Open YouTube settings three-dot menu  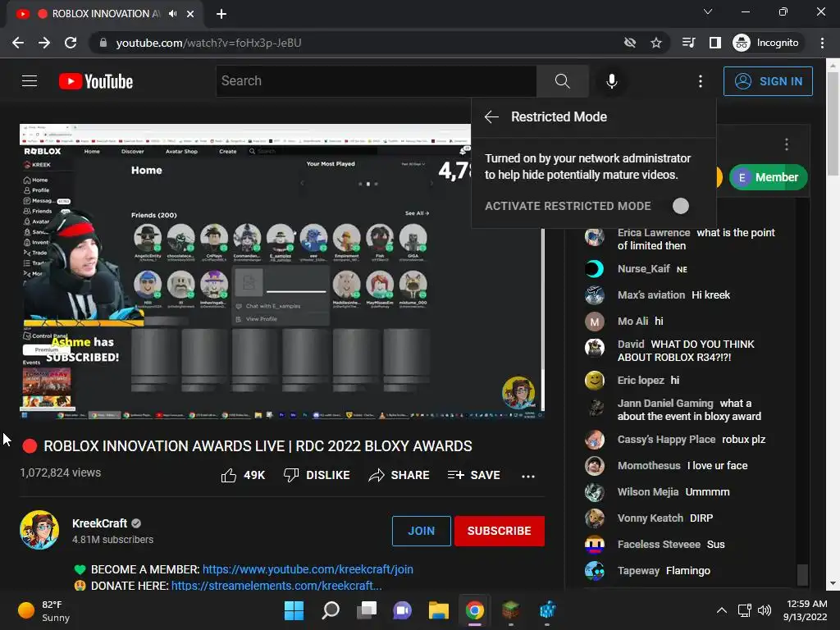(701, 81)
